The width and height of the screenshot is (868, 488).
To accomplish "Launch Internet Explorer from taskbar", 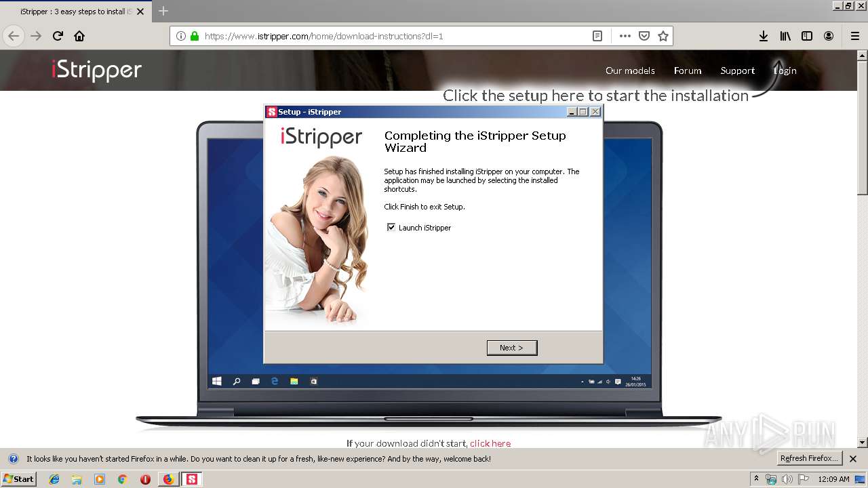I will (54, 479).
